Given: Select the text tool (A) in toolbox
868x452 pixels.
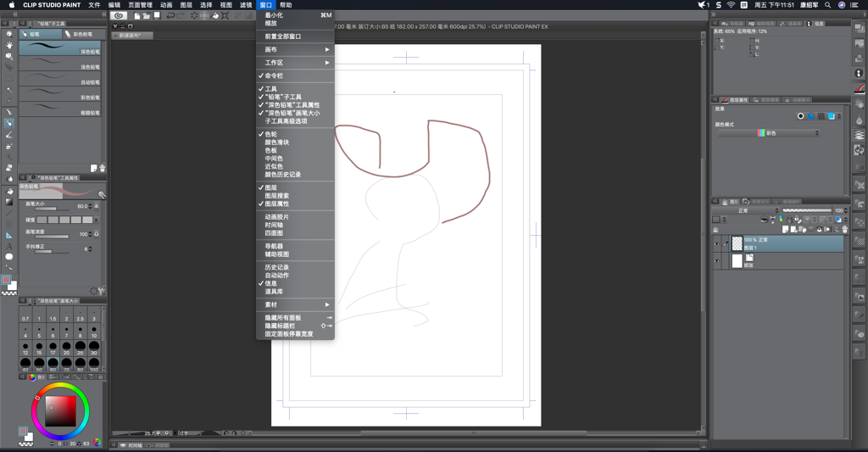Looking at the screenshot, I should (9, 246).
